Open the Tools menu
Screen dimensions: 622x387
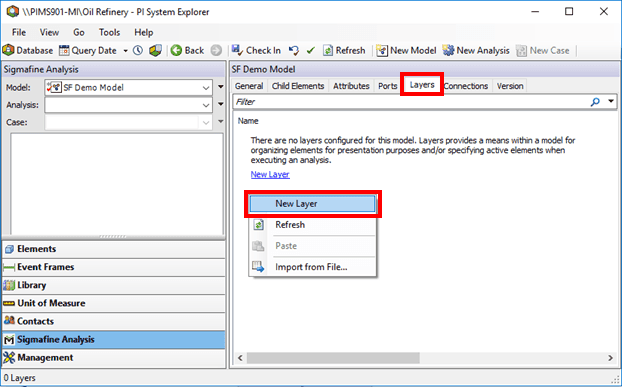pos(109,32)
